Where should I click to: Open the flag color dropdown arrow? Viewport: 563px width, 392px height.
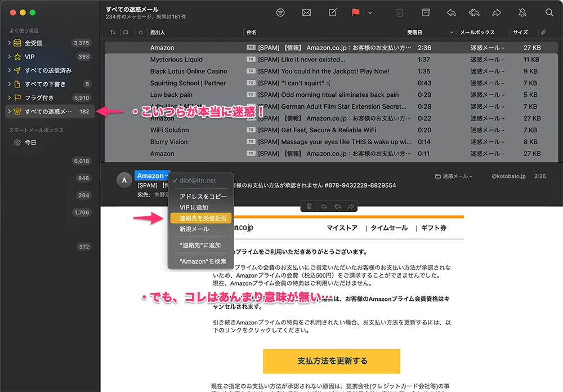(370, 12)
